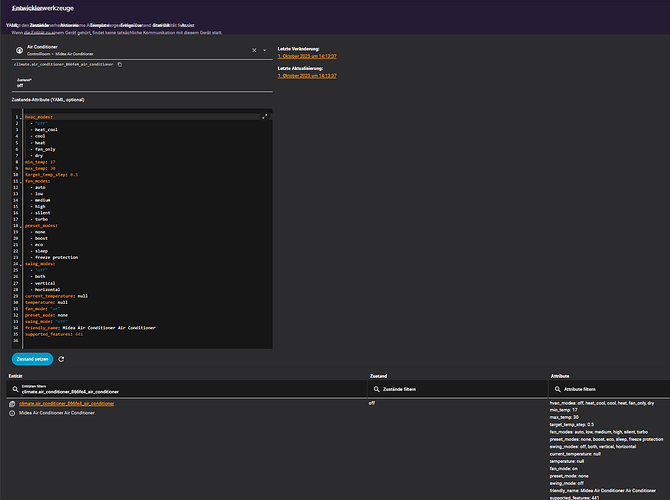Click the current_temperature: null line in editor

coord(56,296)
